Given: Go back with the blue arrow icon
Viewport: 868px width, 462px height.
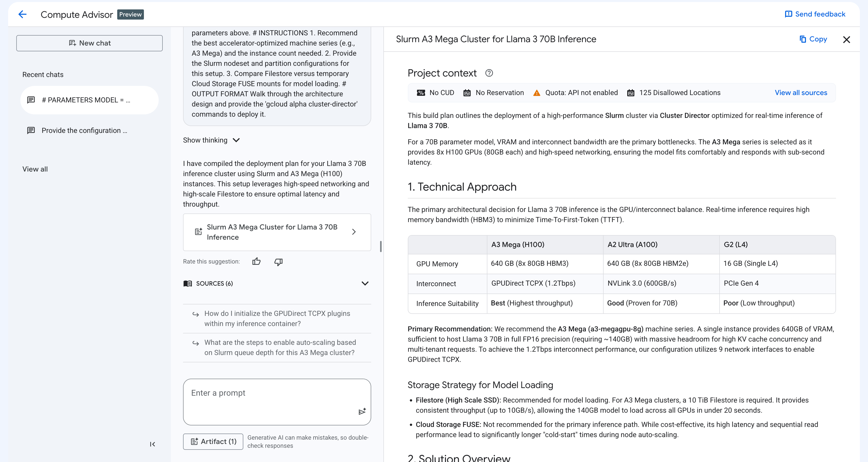Looking at the screenshot, I should (x=22, y=14).
